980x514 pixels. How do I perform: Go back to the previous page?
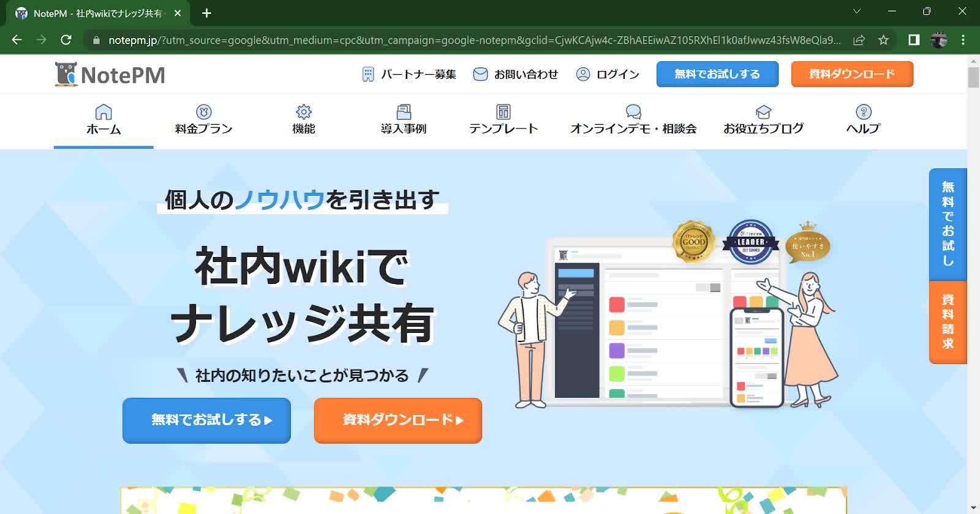(17, 40)
